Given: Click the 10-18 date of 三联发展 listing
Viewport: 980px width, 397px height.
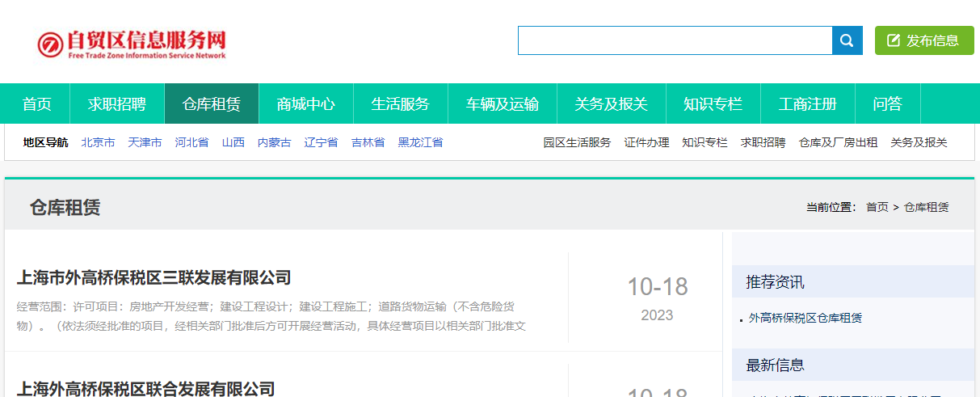Looking at the screenshot, I should [658, 286].
